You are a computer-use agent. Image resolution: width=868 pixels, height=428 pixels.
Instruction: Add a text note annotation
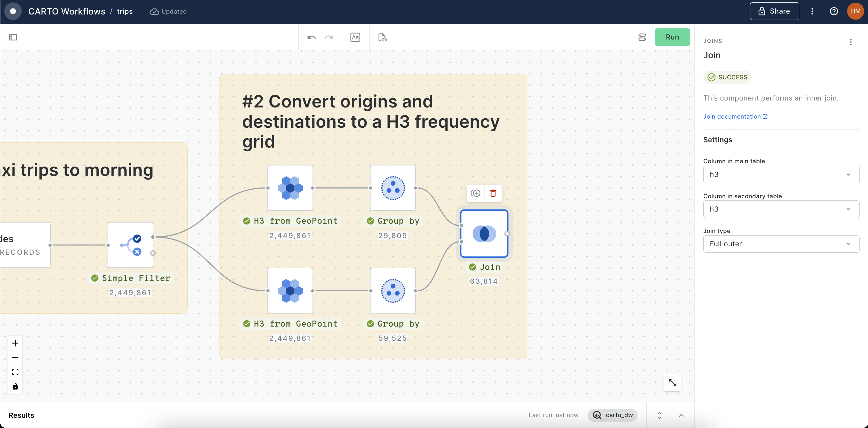point(355,37)
